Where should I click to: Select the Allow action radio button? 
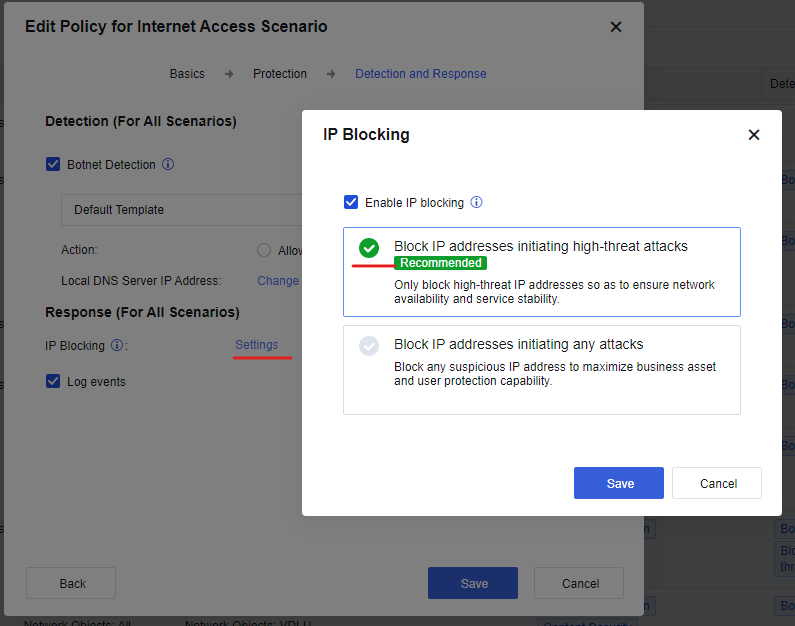point(264,250)
